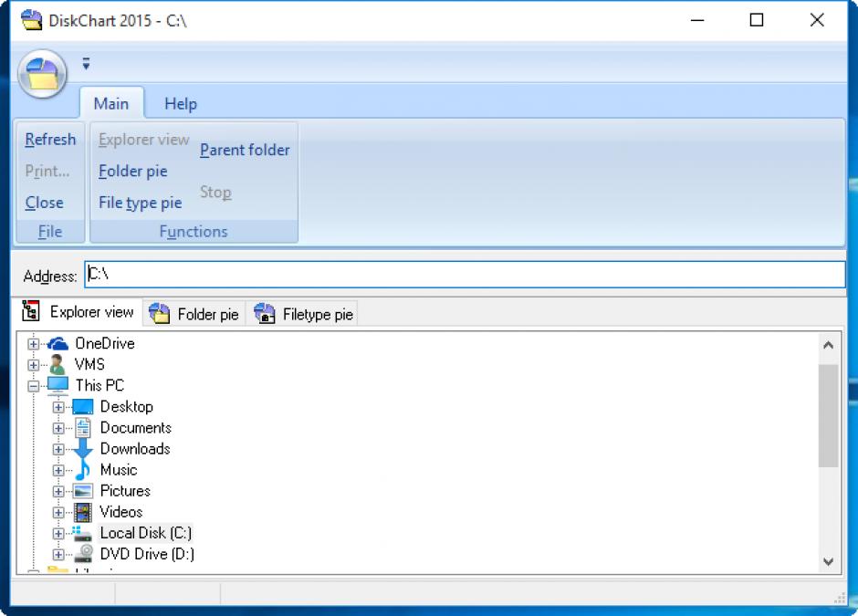
Task: Click the Filetype pie tab icon
Action: 265,313
